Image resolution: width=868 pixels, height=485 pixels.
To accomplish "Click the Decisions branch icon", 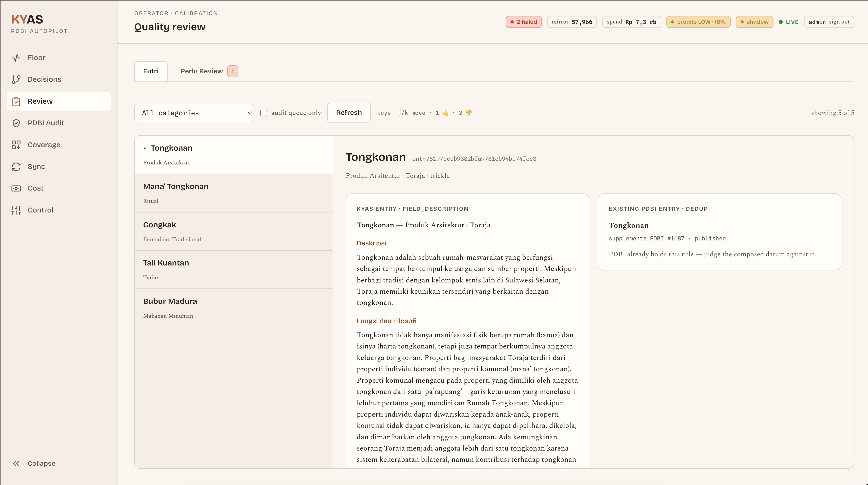I will (16, 80).
